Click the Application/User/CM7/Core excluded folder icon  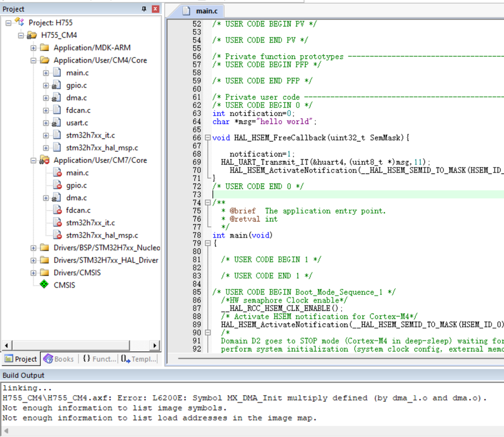[x=44, y=160]
